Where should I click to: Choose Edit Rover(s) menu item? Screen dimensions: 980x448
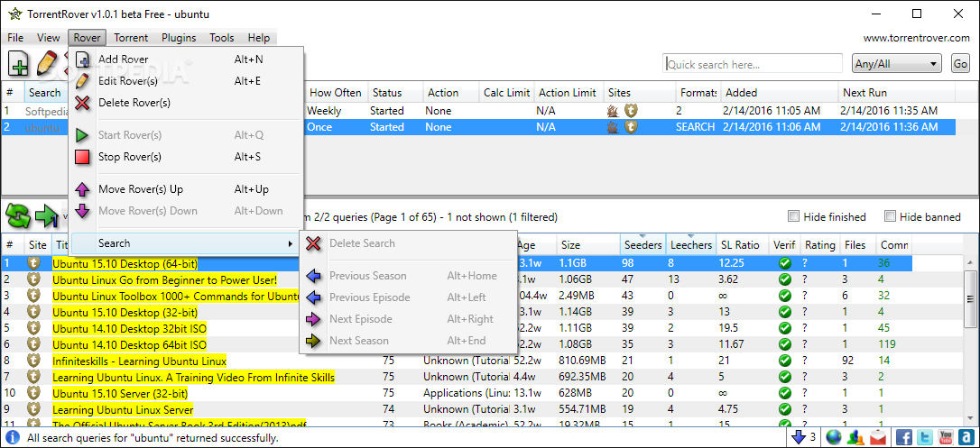[186, 81]
